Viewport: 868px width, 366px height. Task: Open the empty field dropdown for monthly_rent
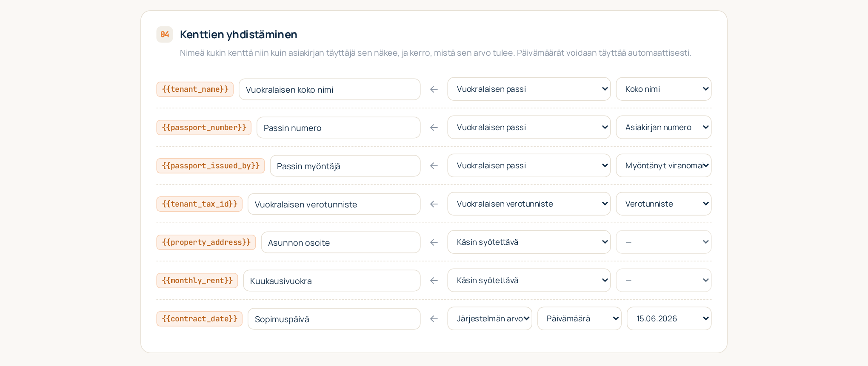[x=664, y=280]
